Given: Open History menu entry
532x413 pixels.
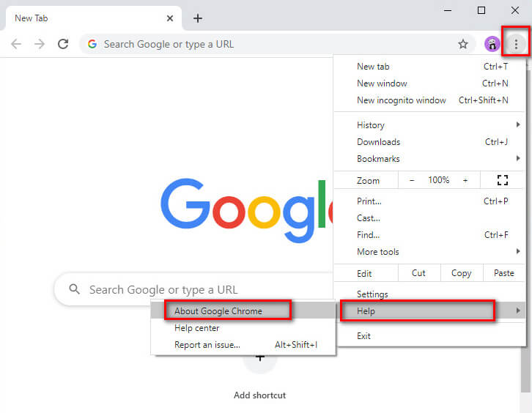Looking at the screenshot, I should [x=429, y=124].
